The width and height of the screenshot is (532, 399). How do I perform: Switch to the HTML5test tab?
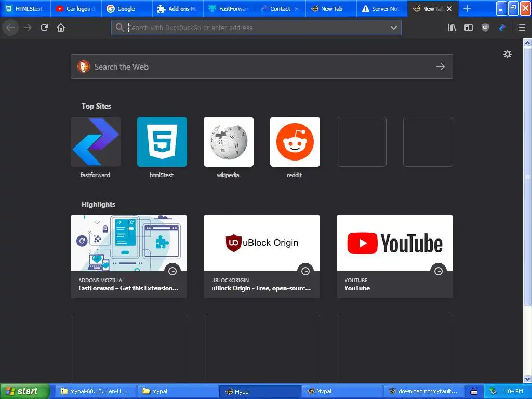25,9
